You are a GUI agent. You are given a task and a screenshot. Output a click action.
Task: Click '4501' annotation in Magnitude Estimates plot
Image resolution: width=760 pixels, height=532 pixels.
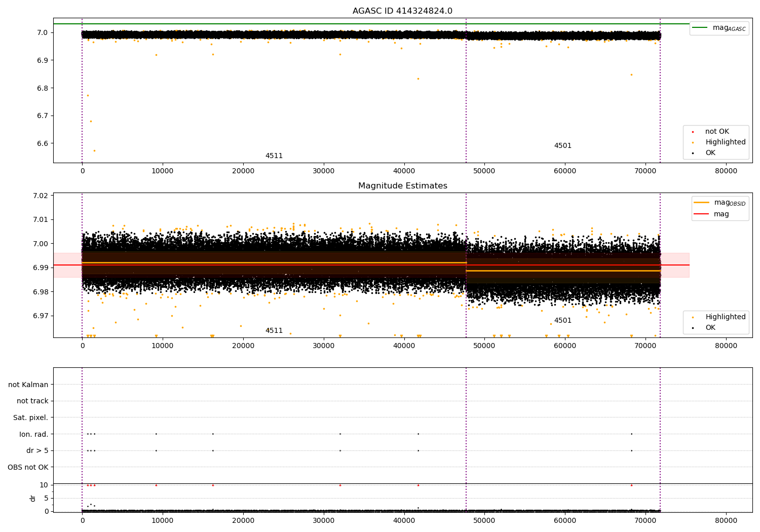(563, 321)
